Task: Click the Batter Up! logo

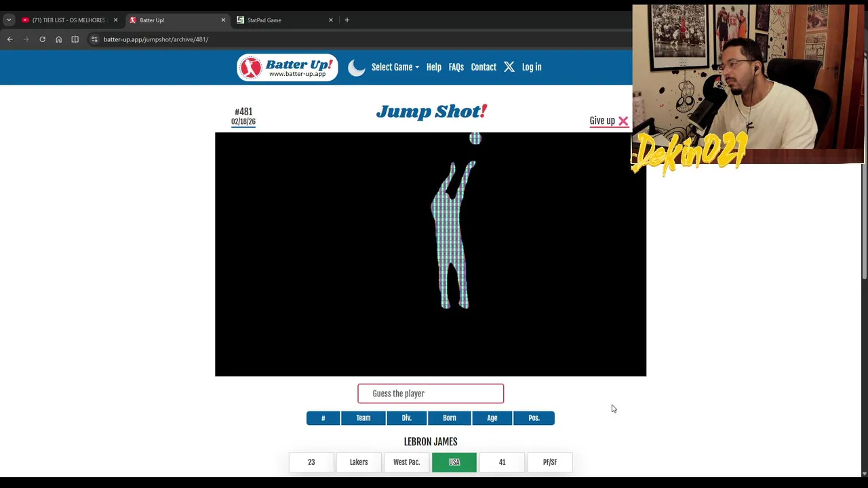Action: [287, 67]
